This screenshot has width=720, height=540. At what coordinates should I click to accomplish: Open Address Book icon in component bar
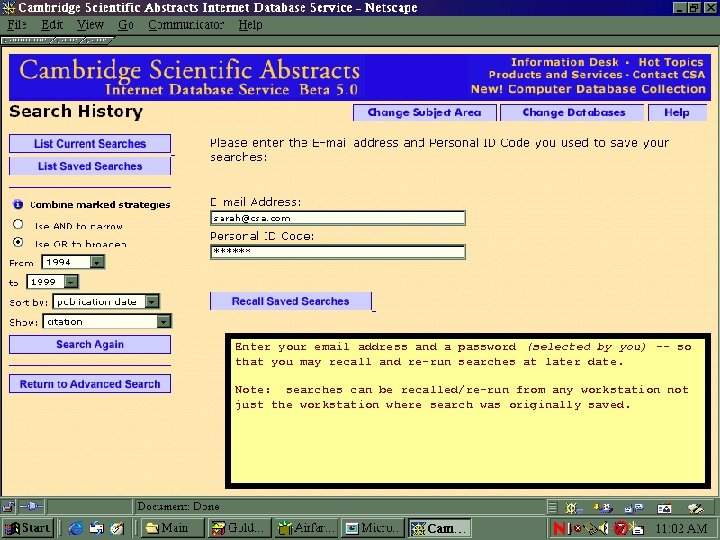click(664, 507)
